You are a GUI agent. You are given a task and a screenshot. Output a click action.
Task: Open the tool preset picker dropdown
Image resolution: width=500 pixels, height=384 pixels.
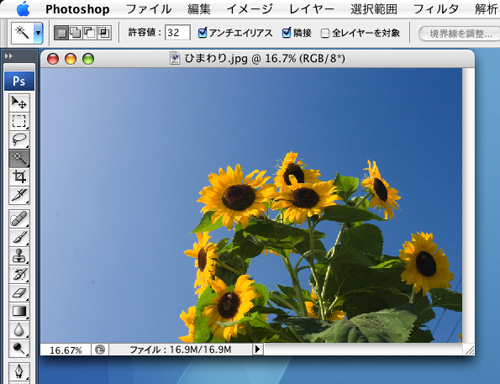(x=38, y=33)
